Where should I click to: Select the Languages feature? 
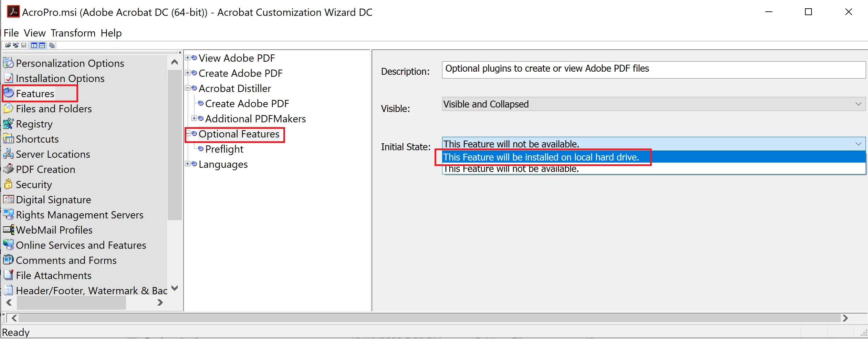tap(223, 164)
